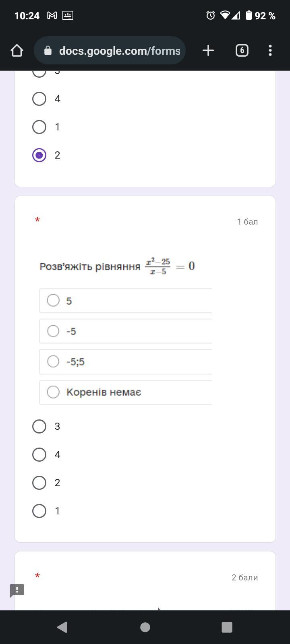Tap the Android back navigation button
Image resolution: width=290 pixels, height=644 pixels.
pyautogui.click(x=62, y=627)
